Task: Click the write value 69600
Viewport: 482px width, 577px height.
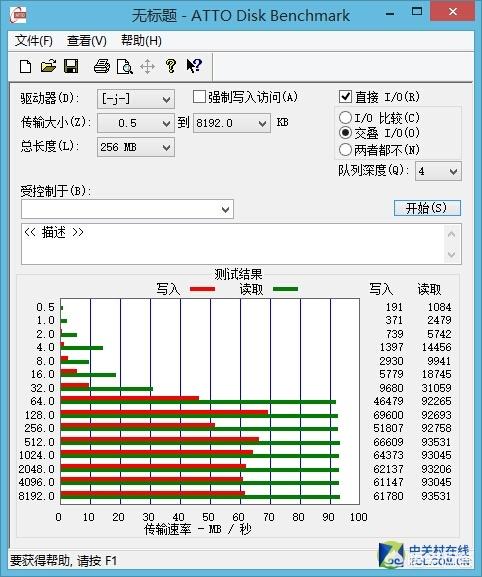Action: [389, 415]
